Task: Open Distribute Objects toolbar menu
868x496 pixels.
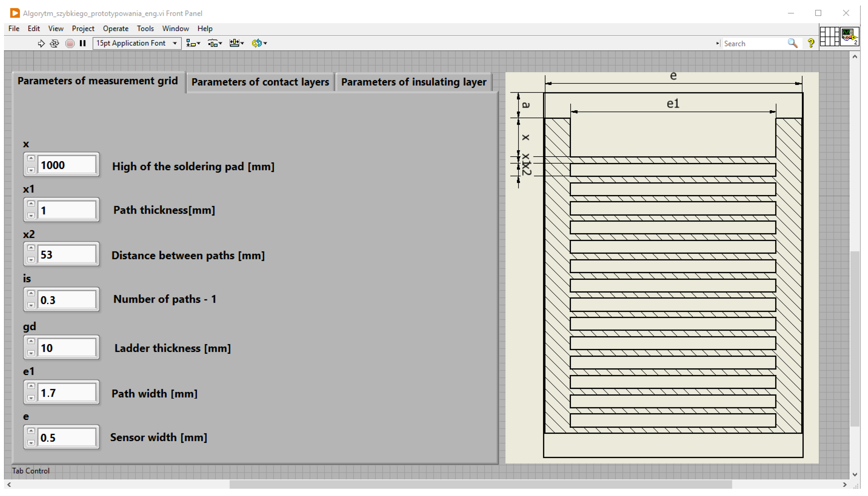Action: (x=215, y=43)
